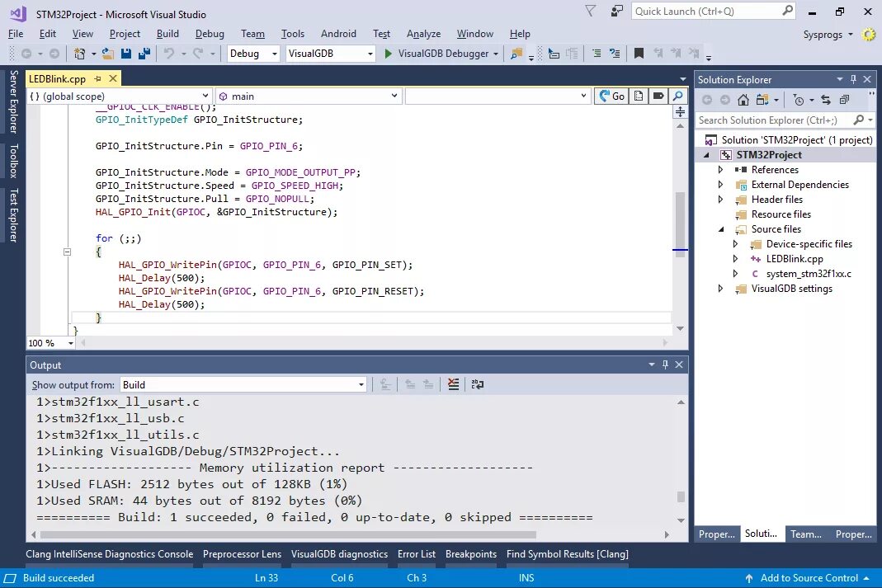882x588 pixels.
Task: Click Add to Source Control in status bar
Action: (809, 578)
